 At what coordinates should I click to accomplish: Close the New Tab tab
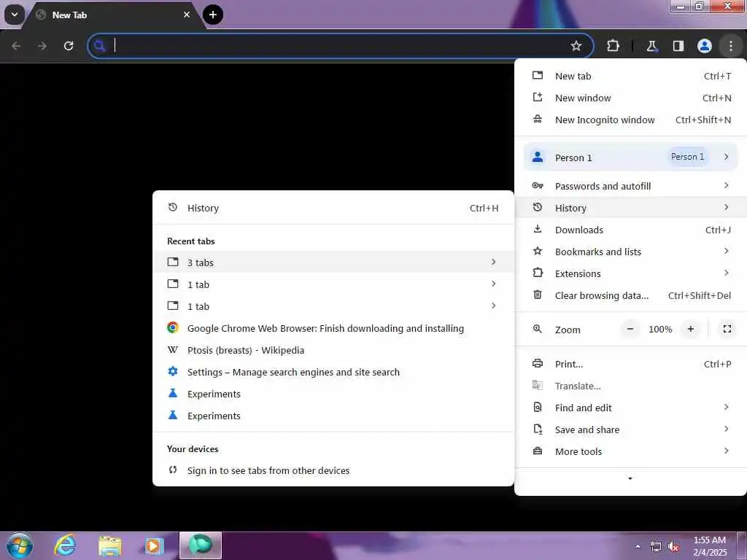click(x=187, y=15)
